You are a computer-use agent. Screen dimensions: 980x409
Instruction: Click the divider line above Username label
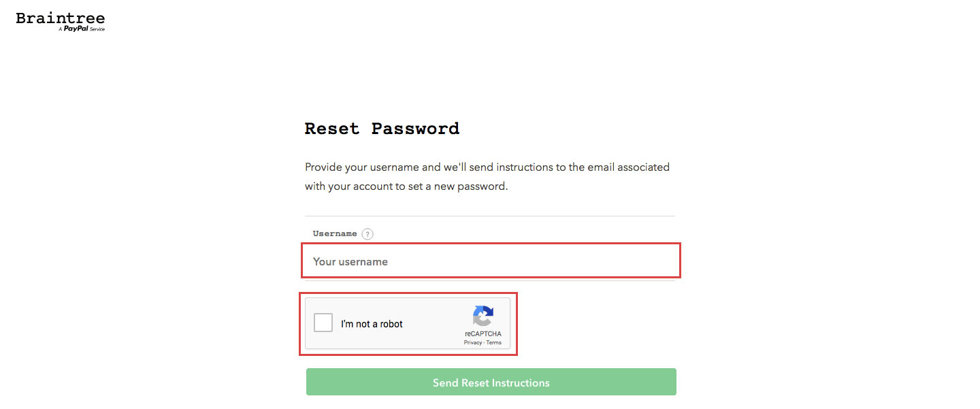tap(490, 216)
